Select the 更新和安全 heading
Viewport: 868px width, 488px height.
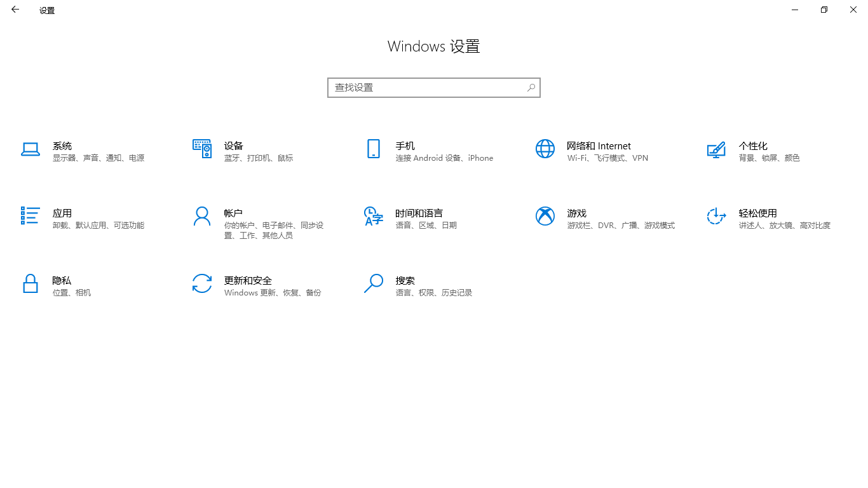(x=248, y=281)
